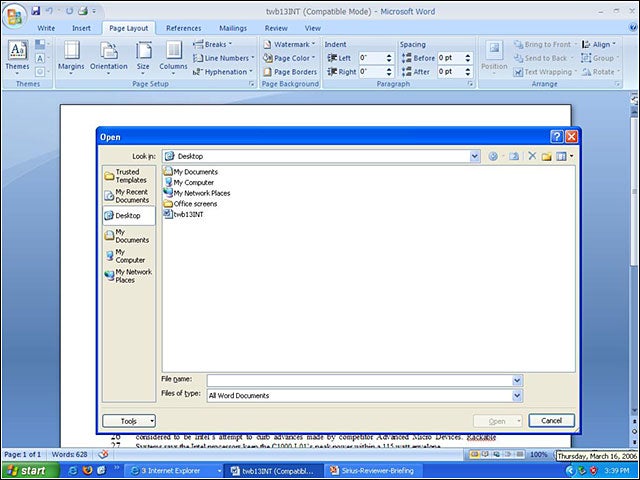Open the Margins options

71,57
